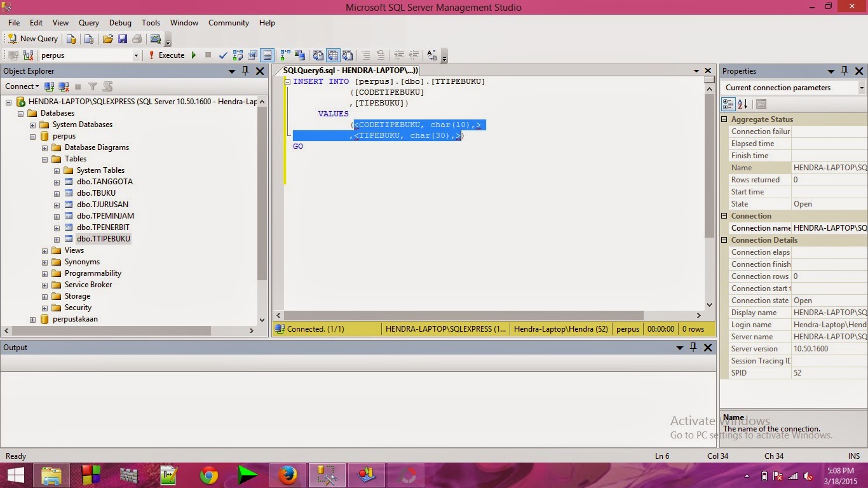Open the Current connection parameters dropdown

[x=862, y=88]
